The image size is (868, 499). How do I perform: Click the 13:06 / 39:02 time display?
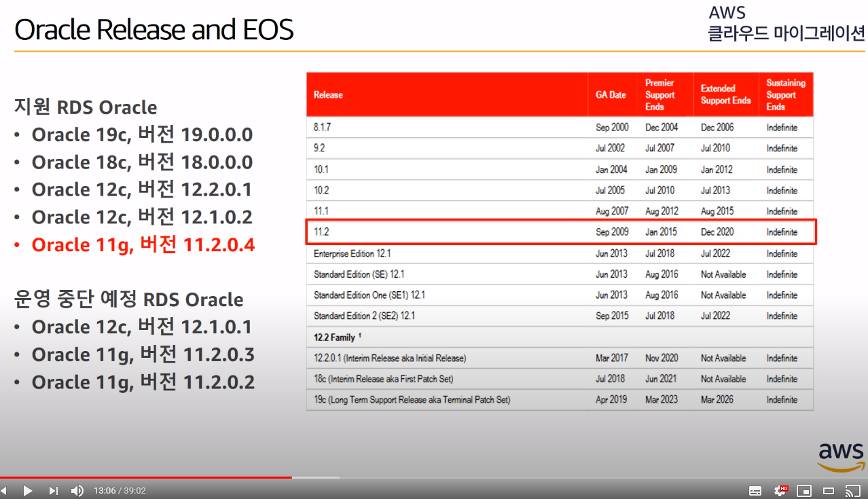tap(120, 490)
